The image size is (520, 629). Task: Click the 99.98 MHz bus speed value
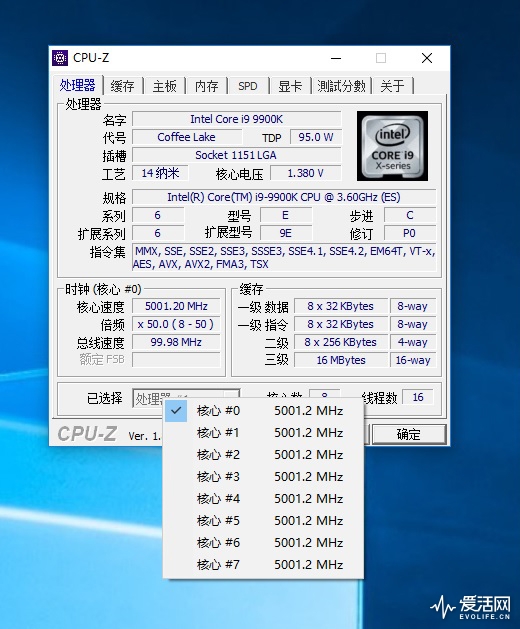(x=176, y=342)
